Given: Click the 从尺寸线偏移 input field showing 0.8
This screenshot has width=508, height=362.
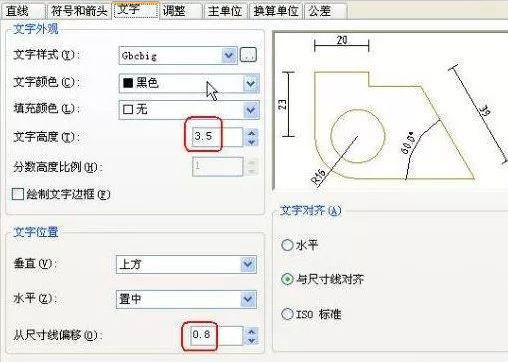Looking at the screenshot, I should pos(217,335).
